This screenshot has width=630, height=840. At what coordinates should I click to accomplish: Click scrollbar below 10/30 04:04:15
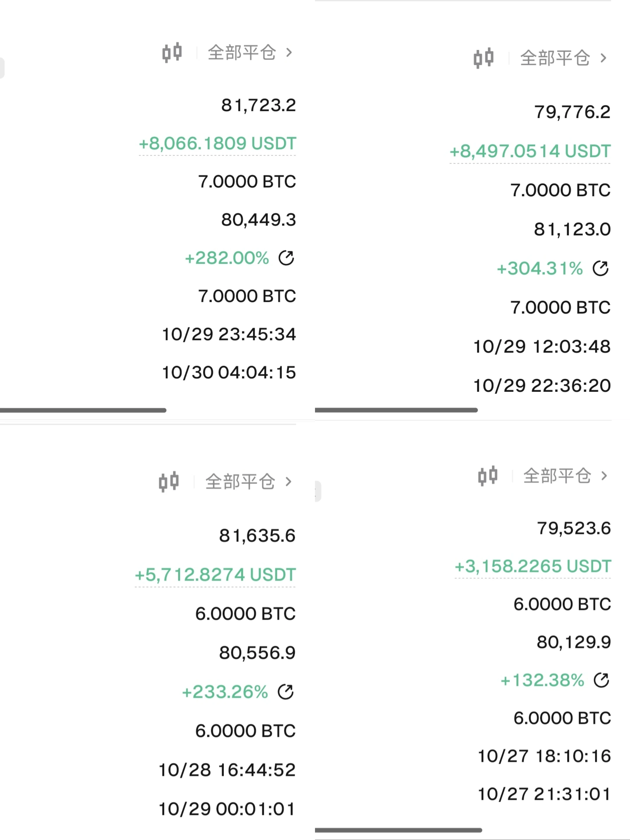[x=83, y=410]
